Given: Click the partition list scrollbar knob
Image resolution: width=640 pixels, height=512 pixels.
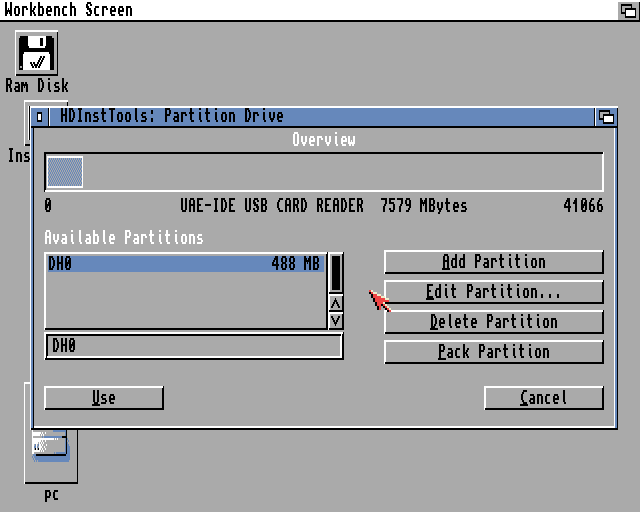Looking at the screenshot, I should pos(336,271).
